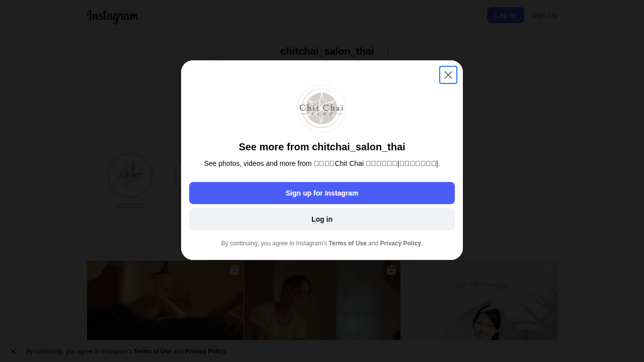Click the Log In button in header
The image size is (644, 362).
[505, 15]
